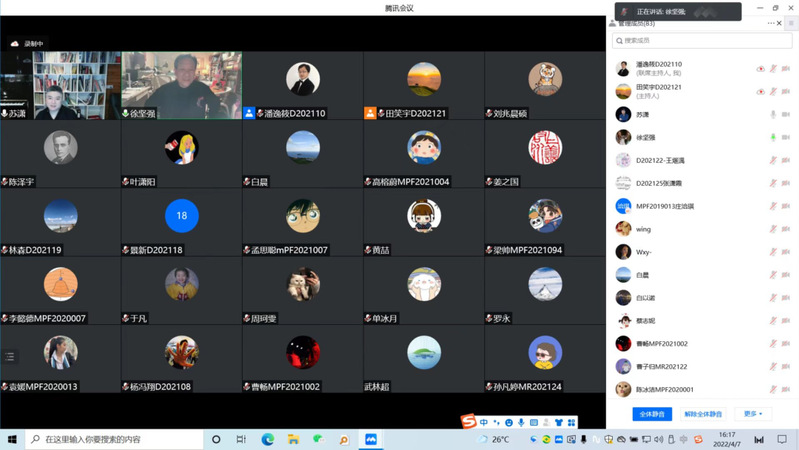Mute 徐坚强's green microphone in member list
The width and height of the screenshot is (799, 450).
pos(773,137)
